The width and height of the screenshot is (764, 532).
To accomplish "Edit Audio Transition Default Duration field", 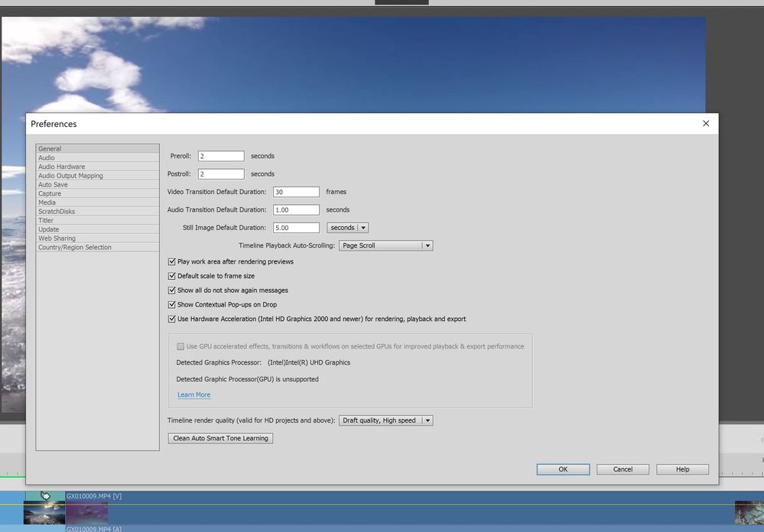I will [296, 210].
